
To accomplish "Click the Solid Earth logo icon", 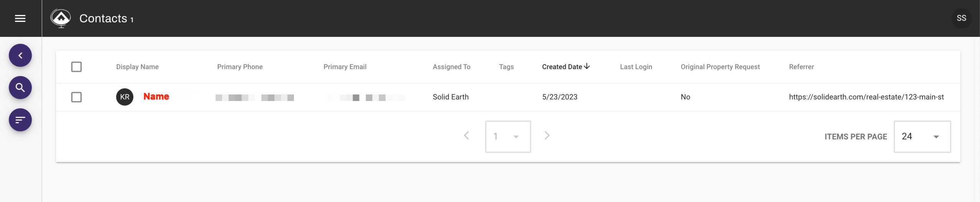I will tap(61, 18).
